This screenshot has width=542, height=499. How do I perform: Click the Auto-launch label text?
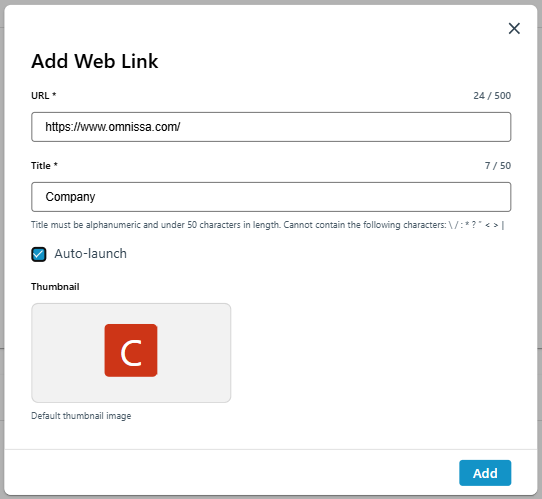pyautogui.click(x=91, y=254)
